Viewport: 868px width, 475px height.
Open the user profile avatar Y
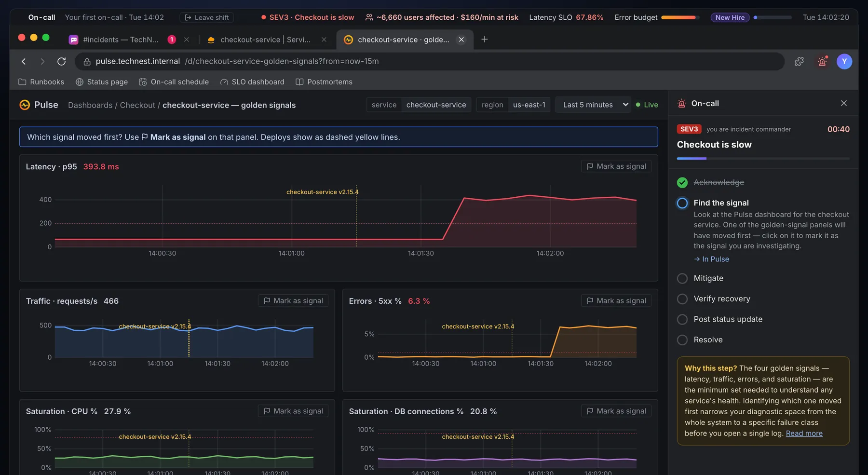tap(844, 61)
